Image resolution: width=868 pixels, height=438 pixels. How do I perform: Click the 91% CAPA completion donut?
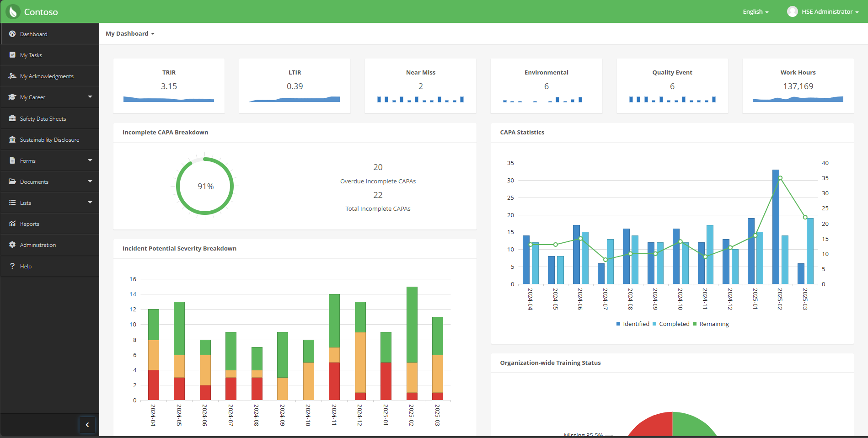pos(204,186)
